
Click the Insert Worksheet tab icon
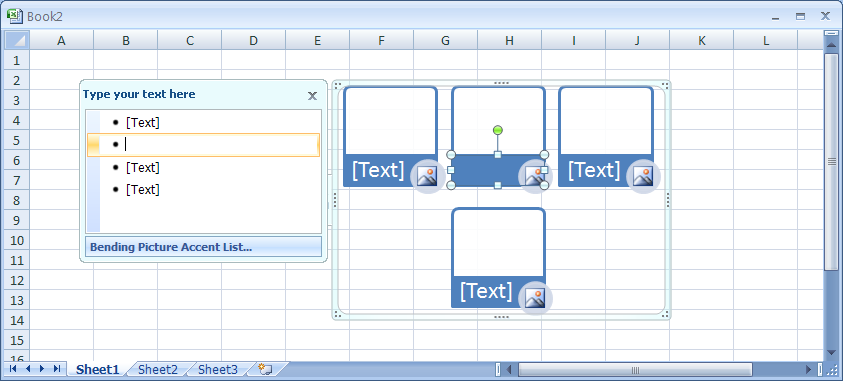[266, 369]
